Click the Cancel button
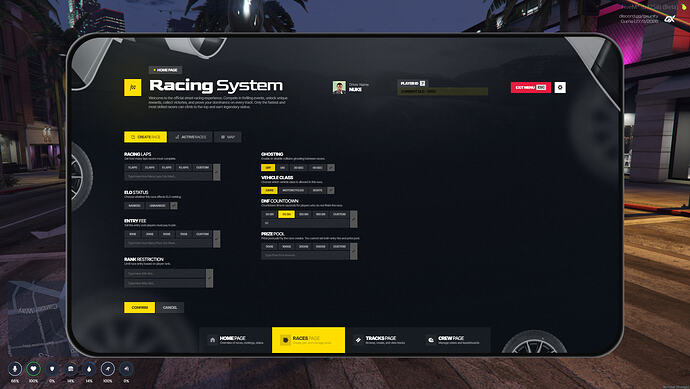The height and width of the screenshot is (389, 690). click(170, 307)
